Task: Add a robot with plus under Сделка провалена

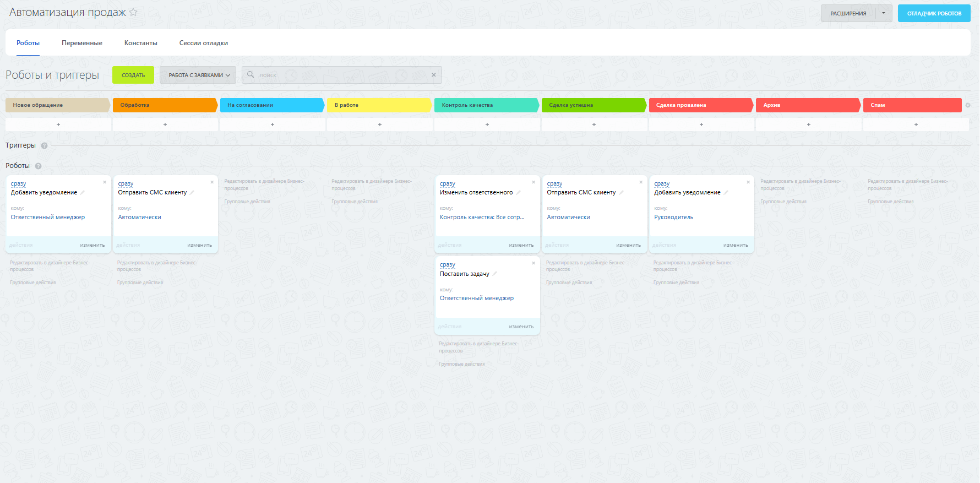Action: point(701,124)
